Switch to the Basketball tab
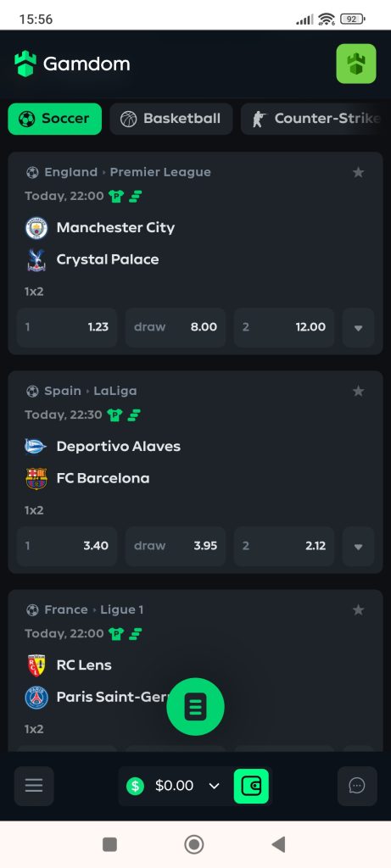The image size is (391, 868). click(171, 119)
